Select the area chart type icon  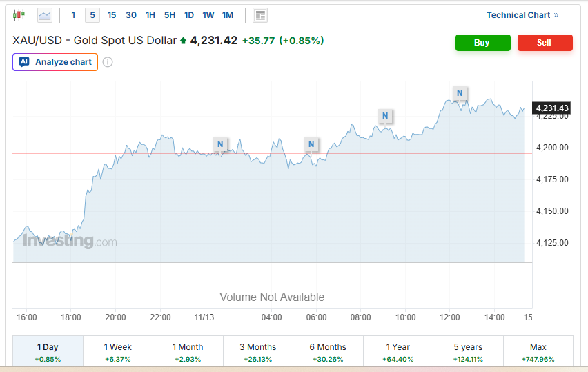(x=45, y=14)
